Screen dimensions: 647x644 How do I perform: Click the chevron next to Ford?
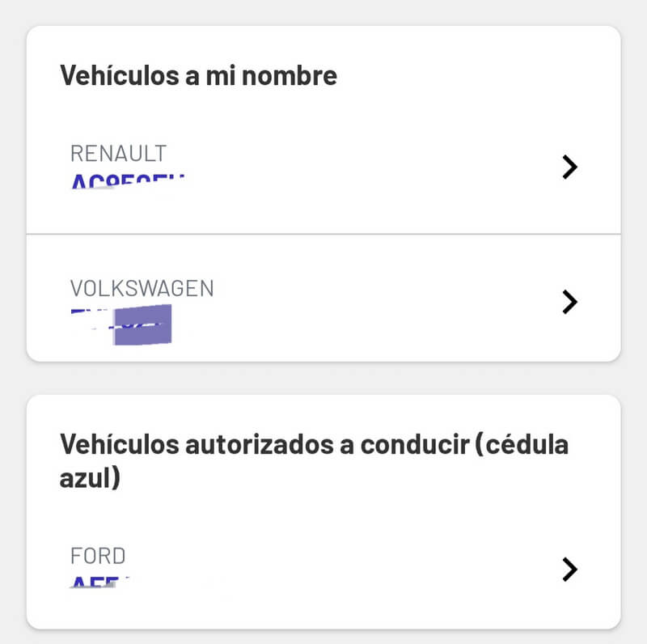pyautogui.click(x=570, y=570)
